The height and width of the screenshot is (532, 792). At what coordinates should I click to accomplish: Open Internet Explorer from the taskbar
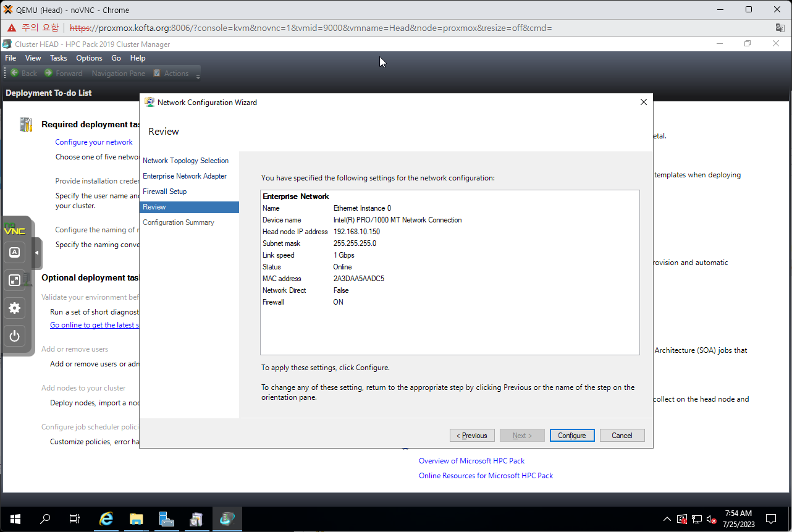[x=106, y=519]
